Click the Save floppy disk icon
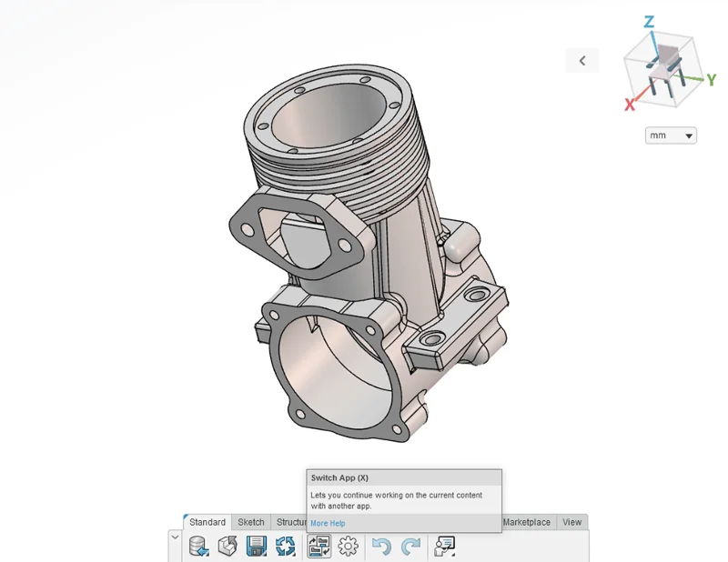The width and height of the screenshot is (728, 562). pos(257,546)
